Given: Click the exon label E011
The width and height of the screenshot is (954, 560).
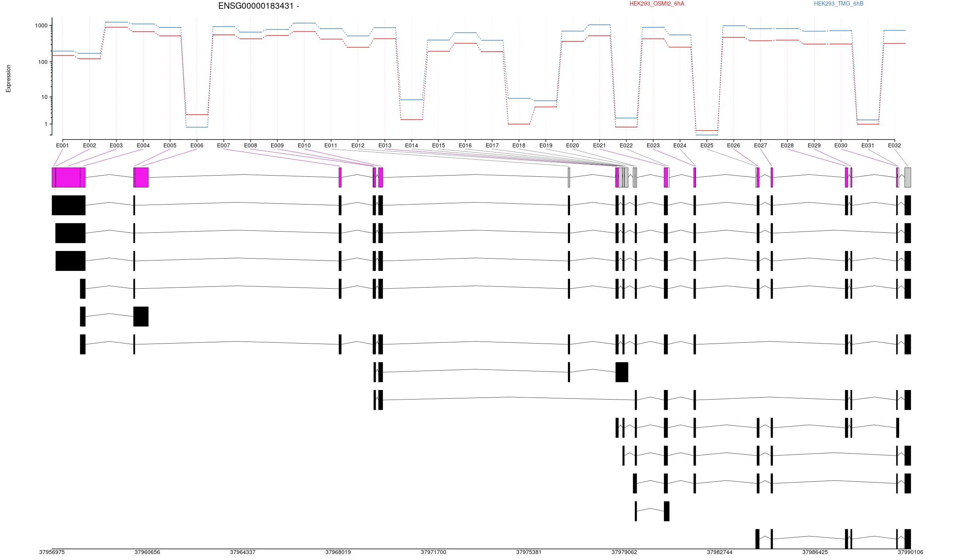Looking at the screenshot, I should pos(331,145).
